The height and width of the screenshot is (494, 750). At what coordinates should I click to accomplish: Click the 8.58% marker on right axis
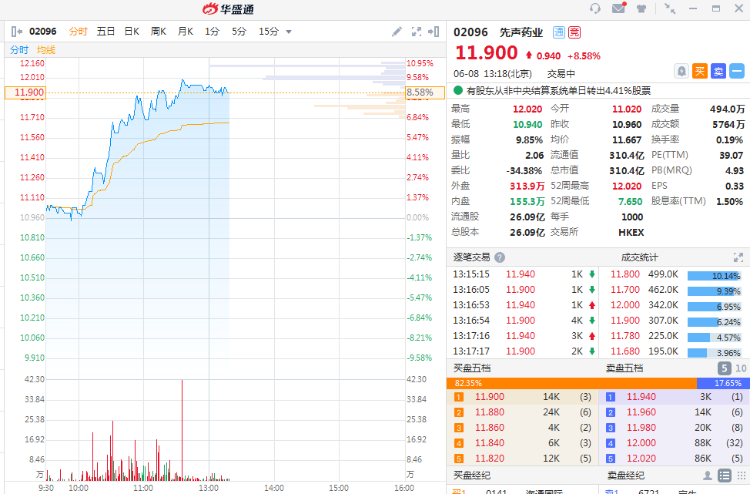(x=425, y=92)
